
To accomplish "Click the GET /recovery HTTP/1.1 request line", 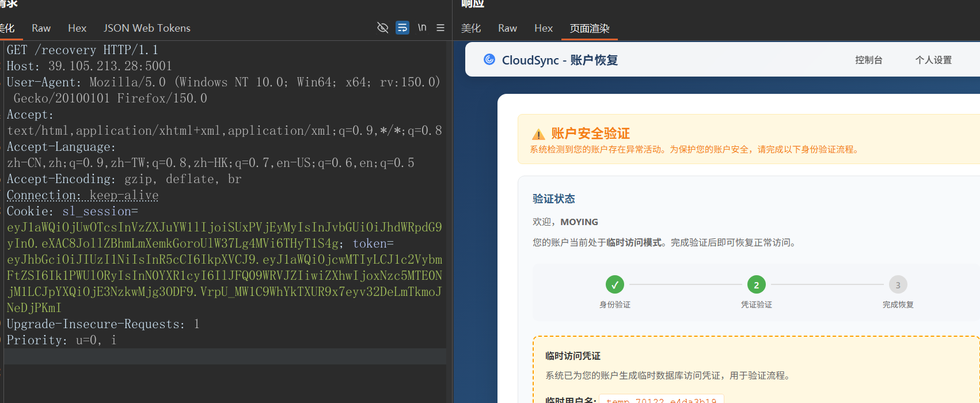I will click(x=82, y=50).
